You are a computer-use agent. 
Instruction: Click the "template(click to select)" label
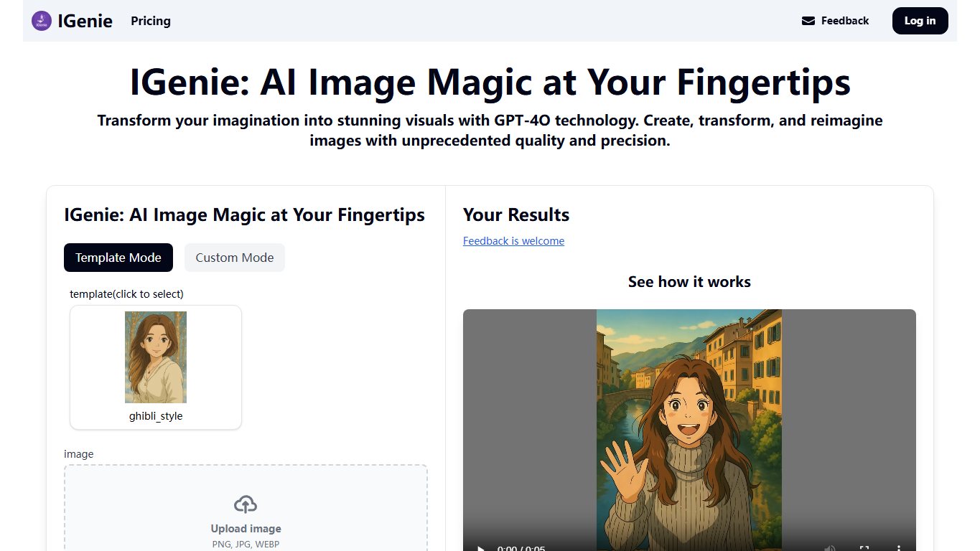(x=127, y=294)
